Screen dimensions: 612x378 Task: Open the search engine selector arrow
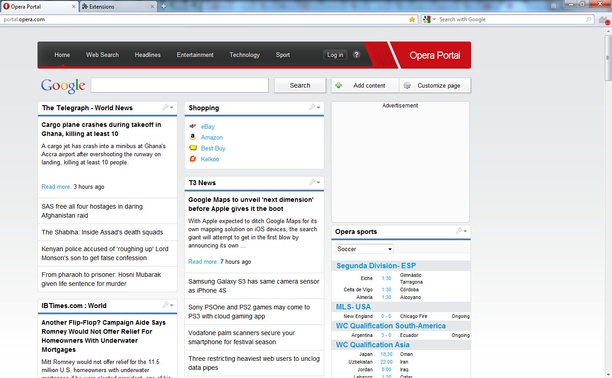(434, 19)
